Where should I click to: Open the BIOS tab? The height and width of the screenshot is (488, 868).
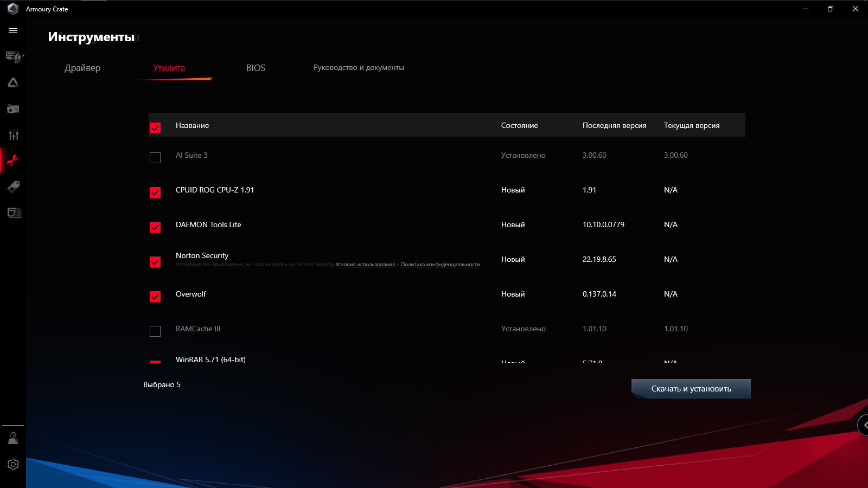click(x=256, y=68)
